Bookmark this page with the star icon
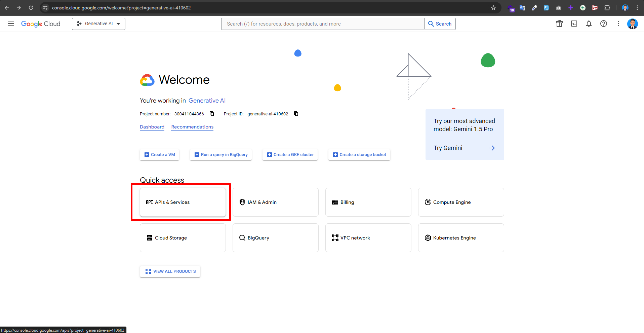The width and height of the screenshot is (644, 333). 493,8
